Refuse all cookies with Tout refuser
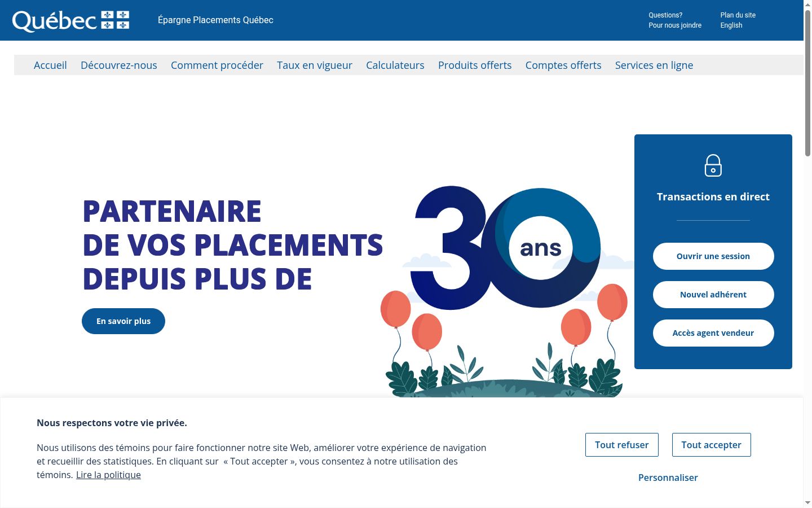812x508 pixels. coord(621,445)
